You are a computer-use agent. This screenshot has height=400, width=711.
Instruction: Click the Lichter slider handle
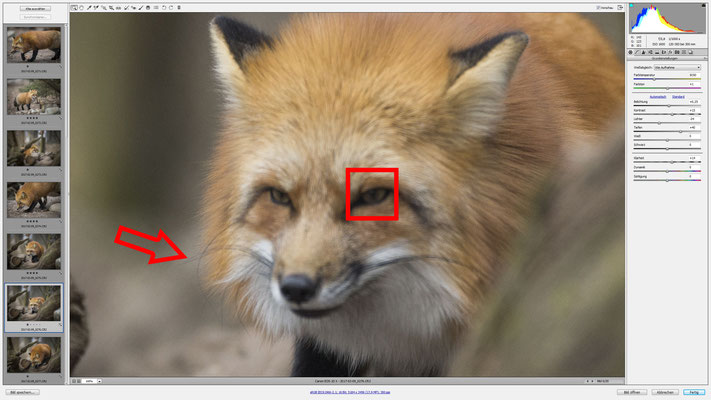point(659,123)
